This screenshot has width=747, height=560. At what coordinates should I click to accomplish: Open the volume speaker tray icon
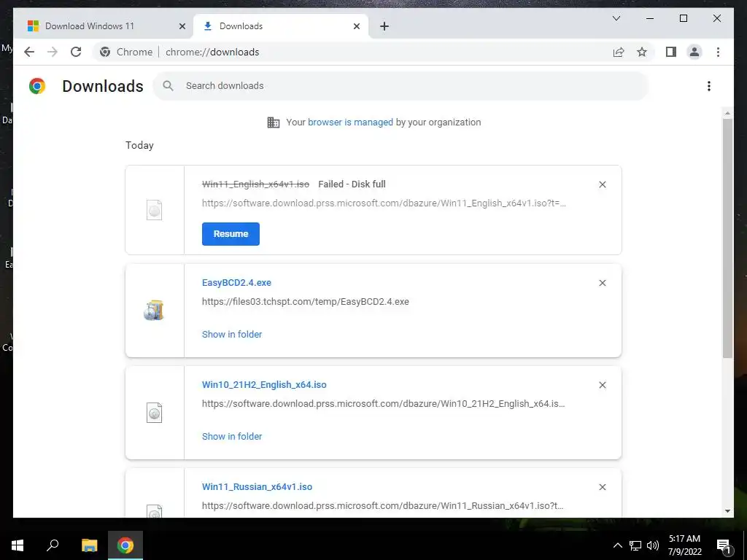653,545
